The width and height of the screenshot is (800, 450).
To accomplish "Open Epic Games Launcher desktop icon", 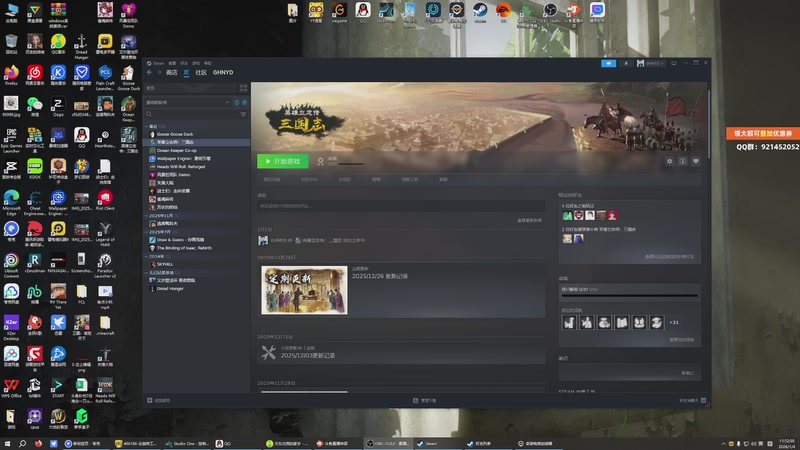I will [11, 141].
